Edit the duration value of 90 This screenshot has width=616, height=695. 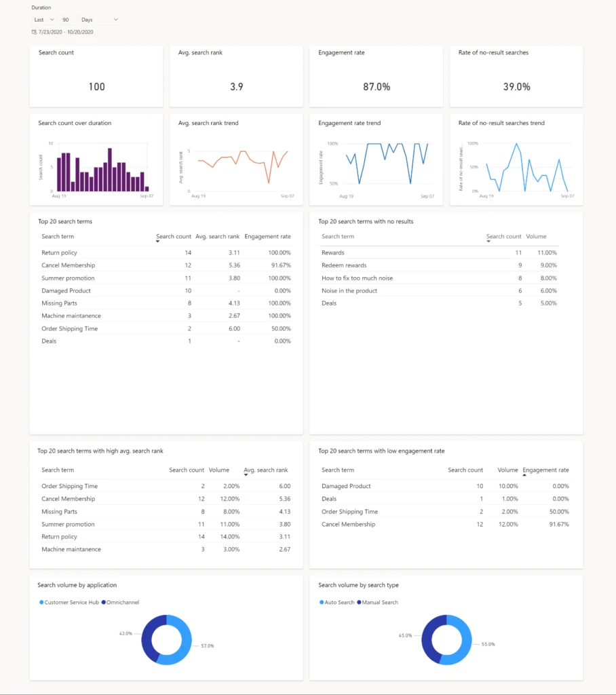point(65,19)
